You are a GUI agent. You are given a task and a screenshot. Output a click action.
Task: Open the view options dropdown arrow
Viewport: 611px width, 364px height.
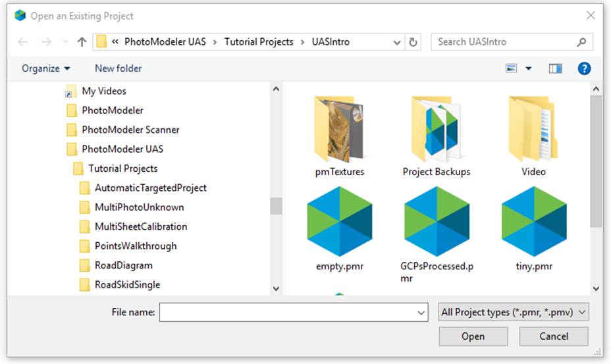[x=528, y=68]
